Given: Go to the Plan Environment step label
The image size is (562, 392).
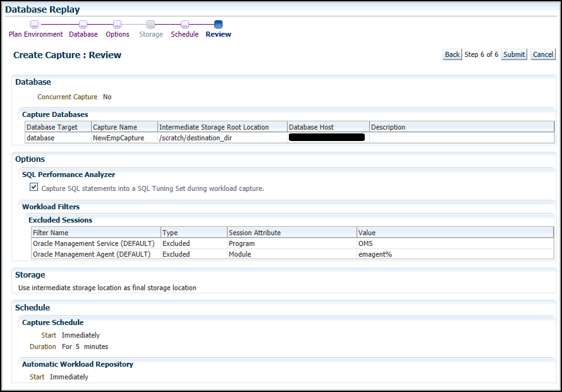Looking at the screenshot, I should (35, 34).
